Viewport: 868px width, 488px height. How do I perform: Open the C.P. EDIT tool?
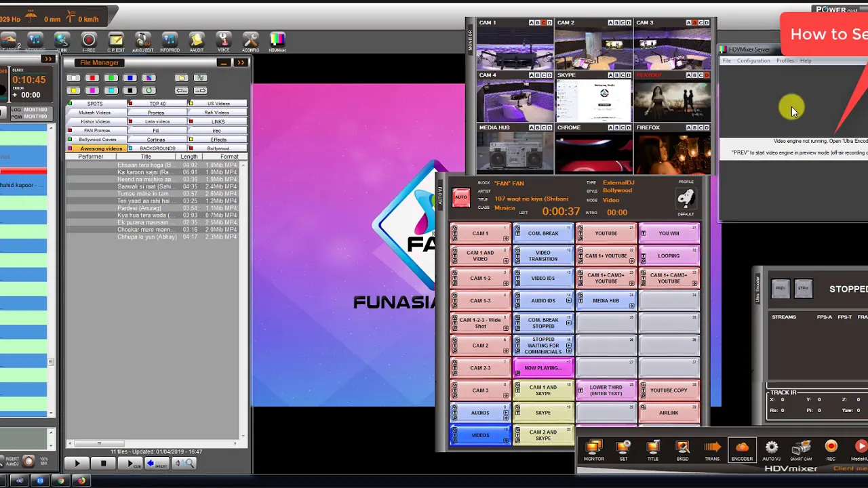point(116,41)
